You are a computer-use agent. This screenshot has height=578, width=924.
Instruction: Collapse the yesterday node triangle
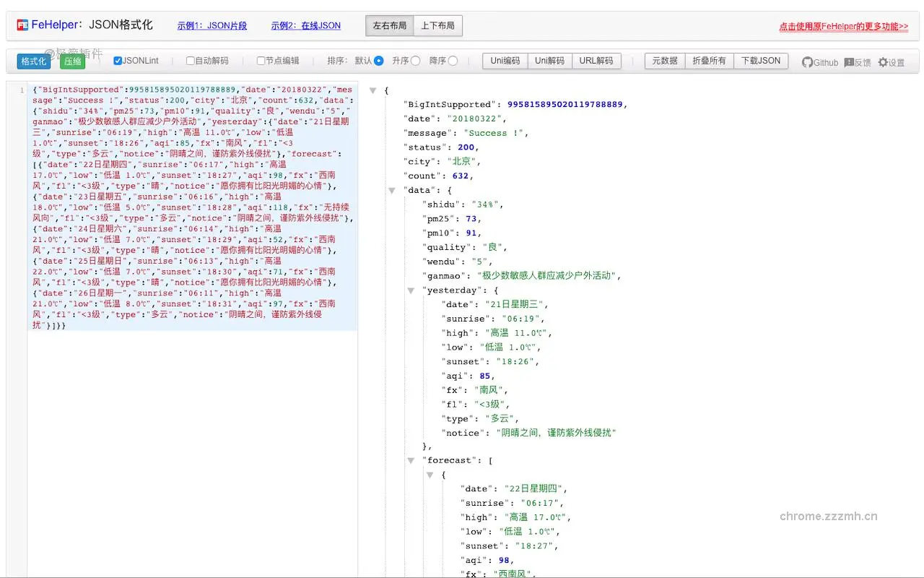click(411, 290)
